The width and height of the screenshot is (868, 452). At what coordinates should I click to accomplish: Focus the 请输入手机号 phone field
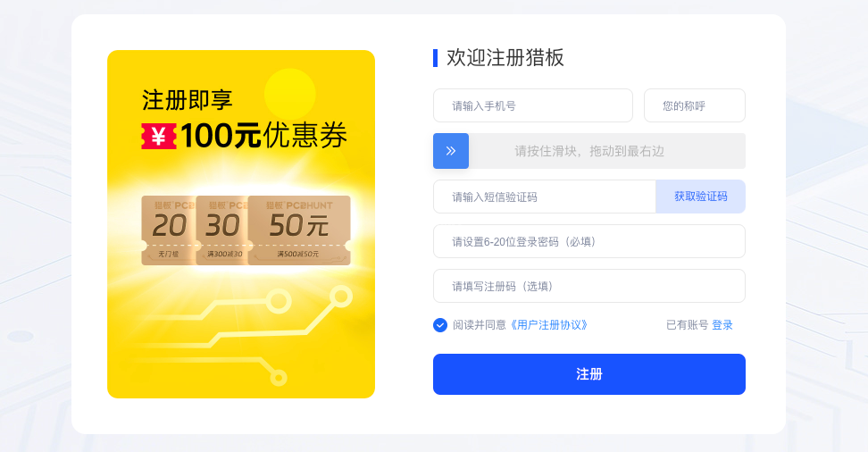pyautogui.click(x=532, y=105)
